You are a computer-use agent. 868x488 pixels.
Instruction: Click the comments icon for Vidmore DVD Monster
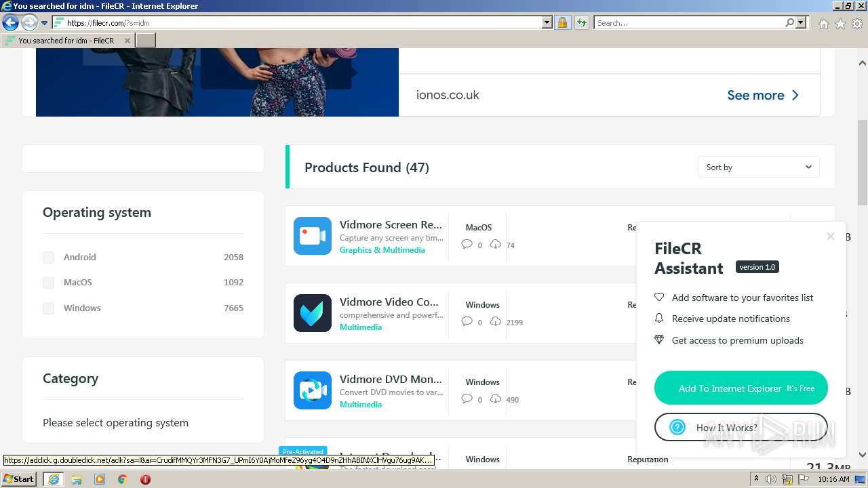467,399
